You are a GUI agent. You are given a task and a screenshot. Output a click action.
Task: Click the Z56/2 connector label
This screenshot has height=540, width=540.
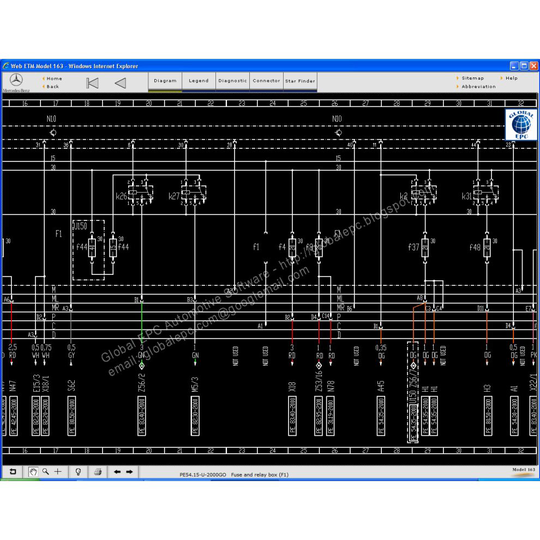pyautogui.click(x=142, y=384)
